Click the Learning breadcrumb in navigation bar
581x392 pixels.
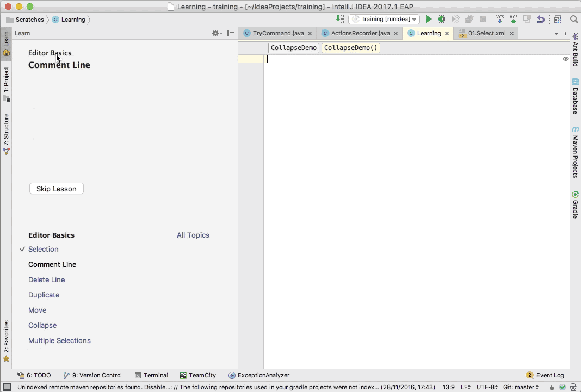coord(69,20)
